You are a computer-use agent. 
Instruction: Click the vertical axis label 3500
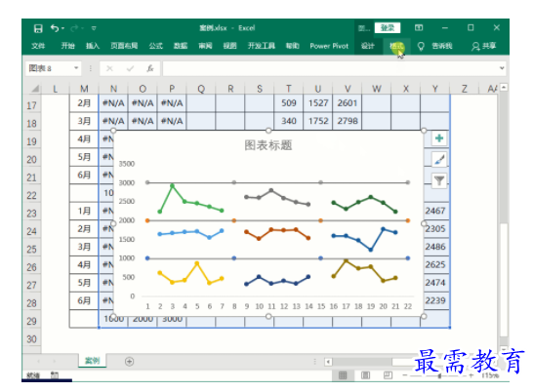point(127,164)
